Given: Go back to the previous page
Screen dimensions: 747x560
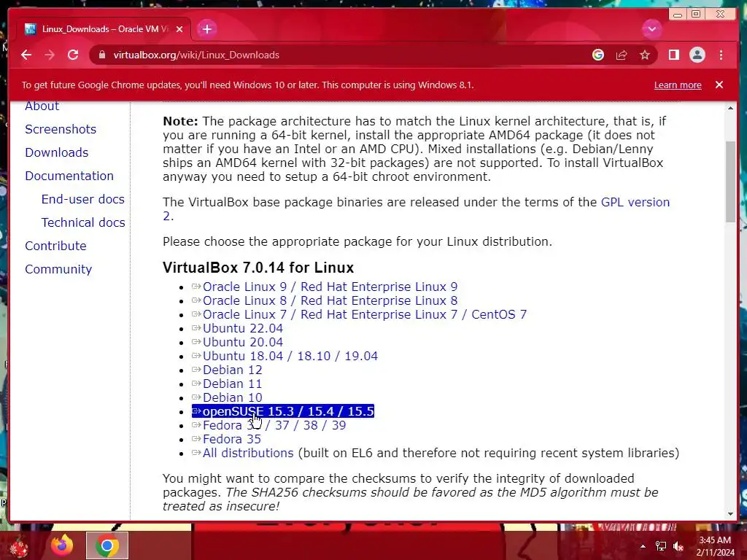Looking at the screenshot, I should click(26, 55).
